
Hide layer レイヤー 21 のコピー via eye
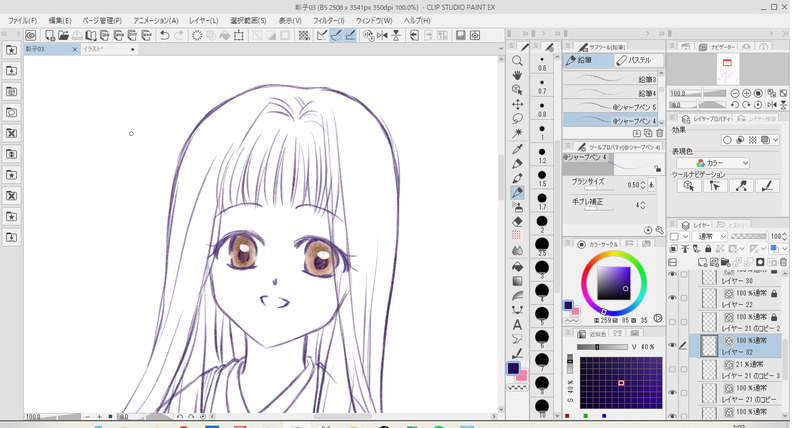coord(673,393)
